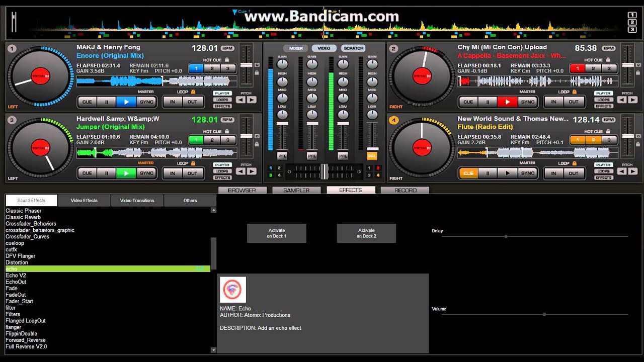
Task: Toggle loop lock icon on deck 1
Action: (193, 92)
